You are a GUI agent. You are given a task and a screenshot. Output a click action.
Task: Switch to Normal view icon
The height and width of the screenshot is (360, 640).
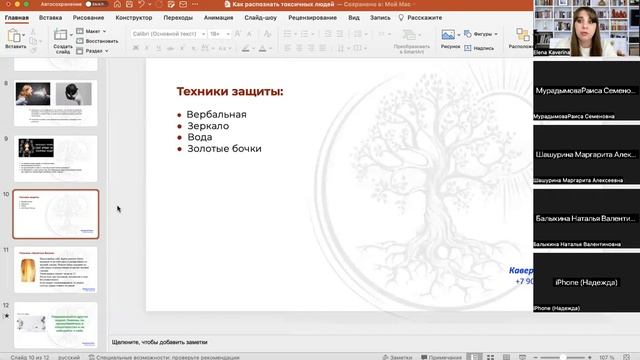[x=474, y=357]
